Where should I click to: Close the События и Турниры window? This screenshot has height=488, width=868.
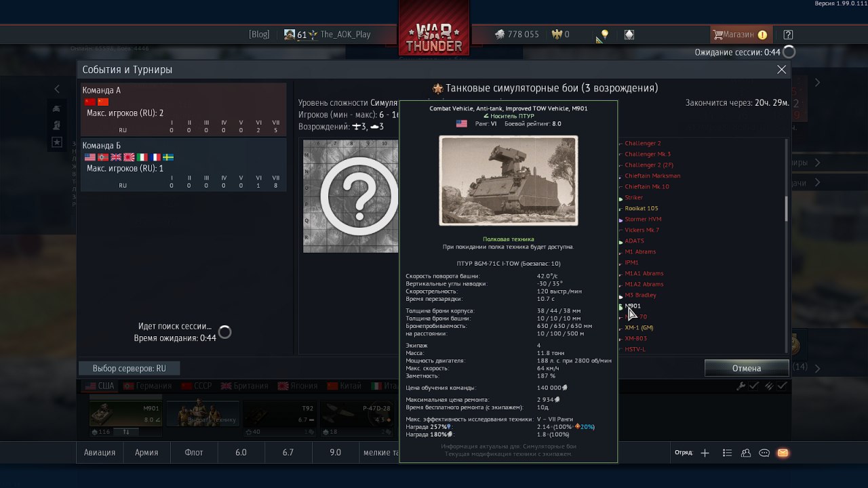click(x=781, y=70)
